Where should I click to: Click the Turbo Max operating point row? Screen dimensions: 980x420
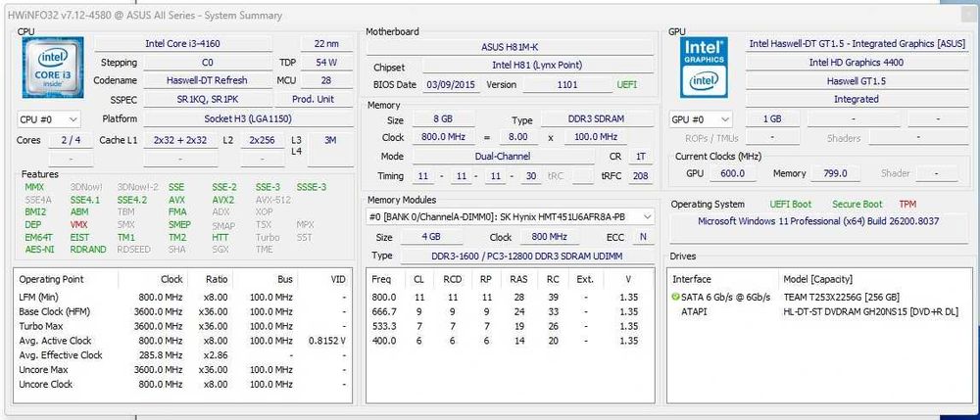coord(182,326)
